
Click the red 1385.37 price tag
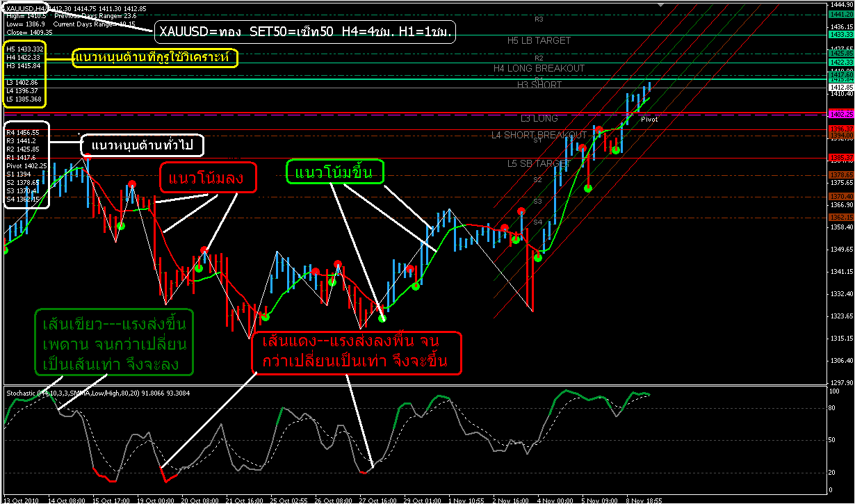click(x=841, y=156)
